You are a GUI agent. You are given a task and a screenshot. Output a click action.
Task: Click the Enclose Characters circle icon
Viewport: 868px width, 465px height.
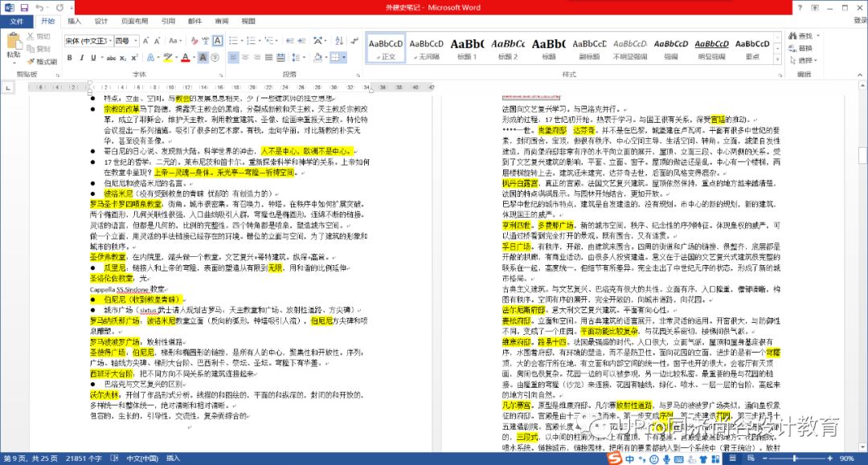click(215, 58)
